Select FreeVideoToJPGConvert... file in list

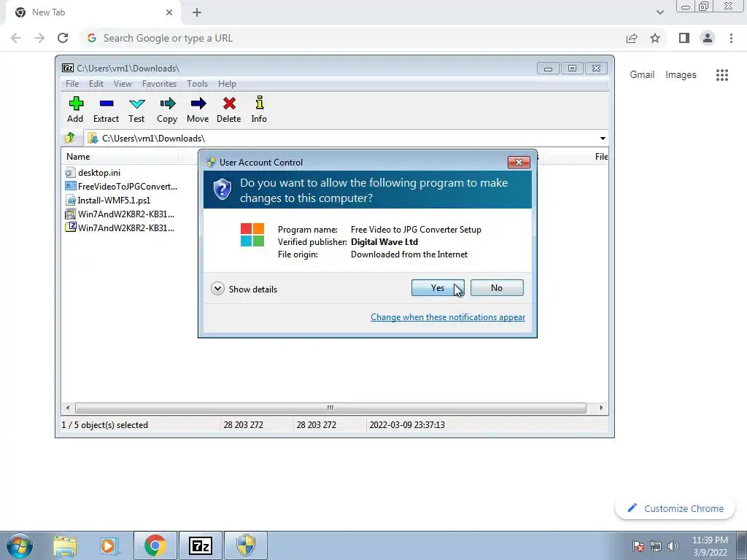[121, 186]
